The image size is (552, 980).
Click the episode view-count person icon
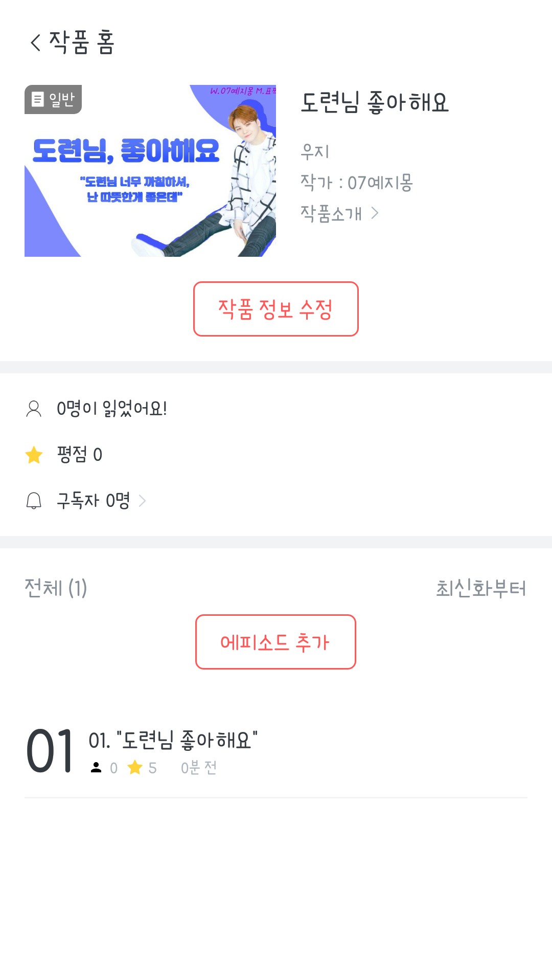(96, 767)
